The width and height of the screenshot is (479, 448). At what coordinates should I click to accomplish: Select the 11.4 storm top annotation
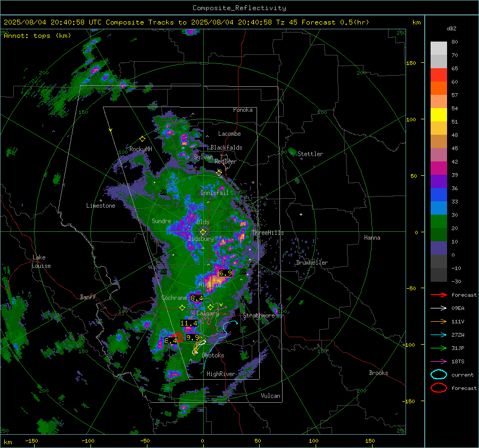(x=189, y=323)
